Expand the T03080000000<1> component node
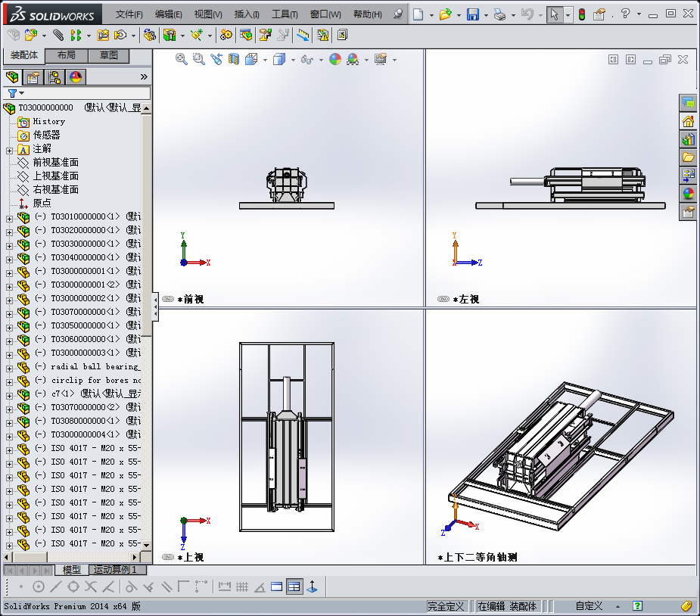This screenshot has width=700, height=616. point(9,423)
